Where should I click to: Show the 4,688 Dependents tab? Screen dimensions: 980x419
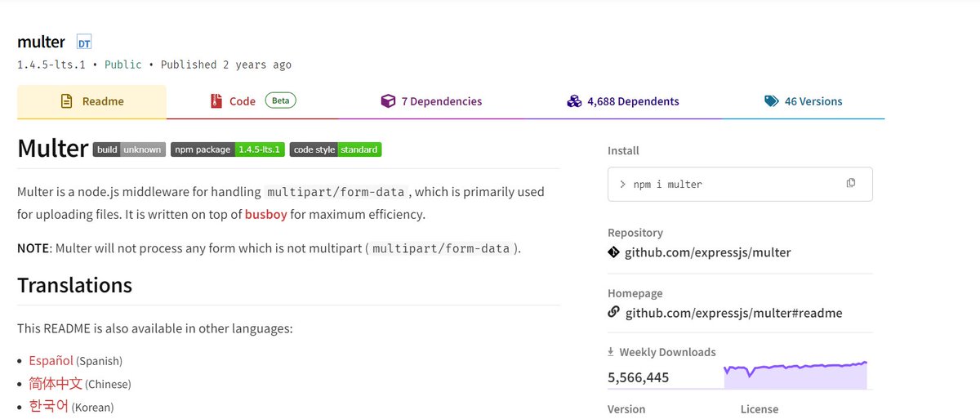pos(622,102)
